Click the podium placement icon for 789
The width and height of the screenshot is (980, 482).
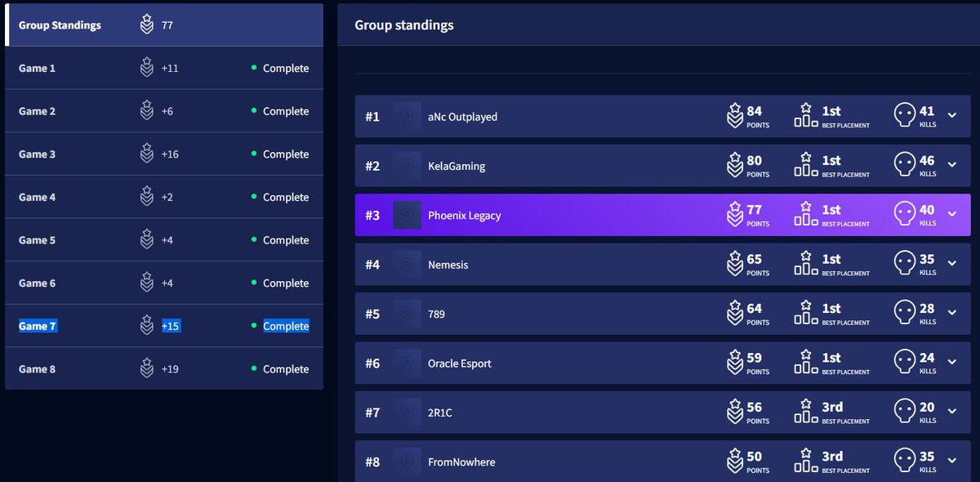pos(806,312)
